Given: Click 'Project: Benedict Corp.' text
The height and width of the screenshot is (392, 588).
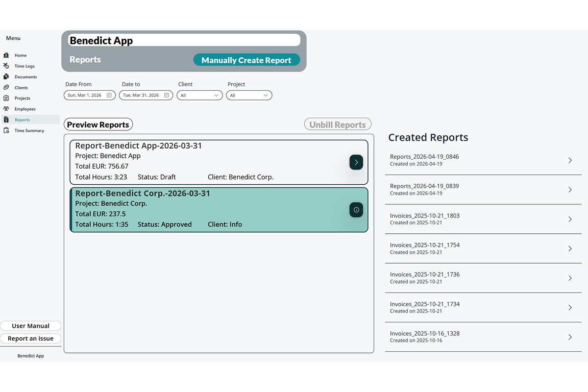Looking at the screenshot, I should click(111, 203).
